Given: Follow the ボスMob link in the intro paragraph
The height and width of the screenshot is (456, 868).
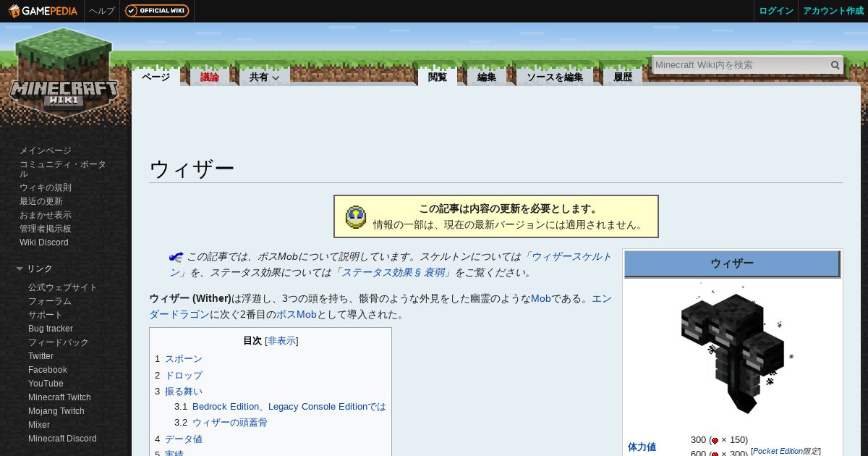Looking at the screenshot, I should pyautogui.click(x=297, y=315).
